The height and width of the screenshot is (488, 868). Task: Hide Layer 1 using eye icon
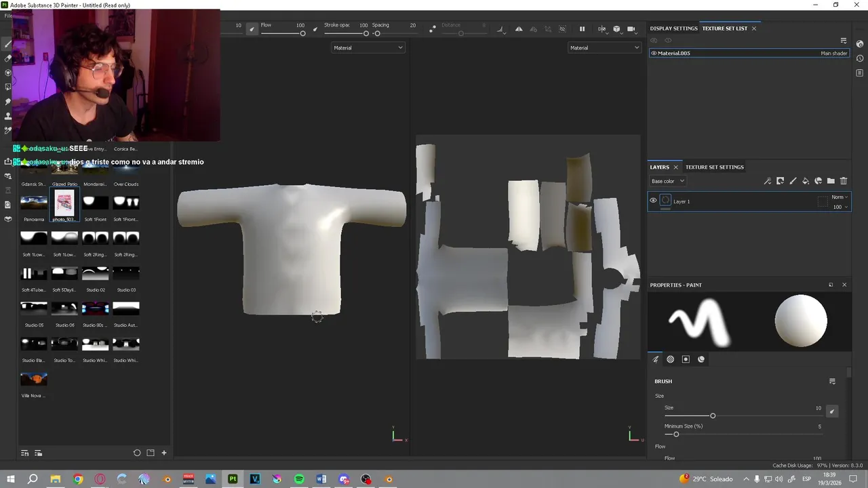pos(653,201)
